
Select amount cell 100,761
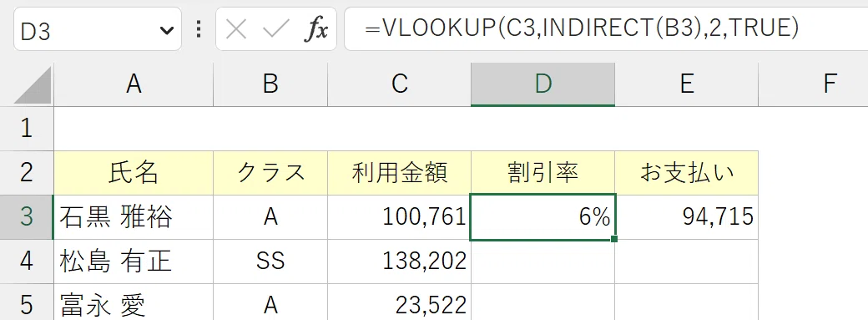pyautogui.click(x=399, y=217)
